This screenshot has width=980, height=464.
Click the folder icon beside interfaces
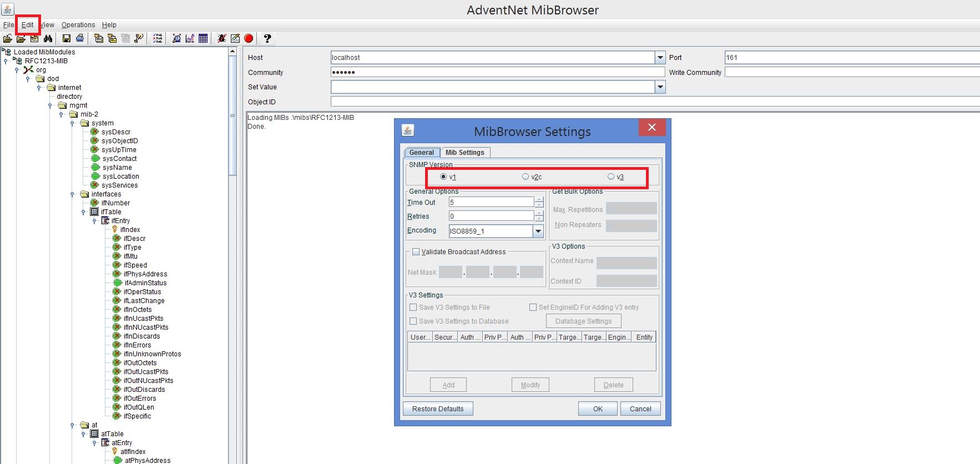84,194
